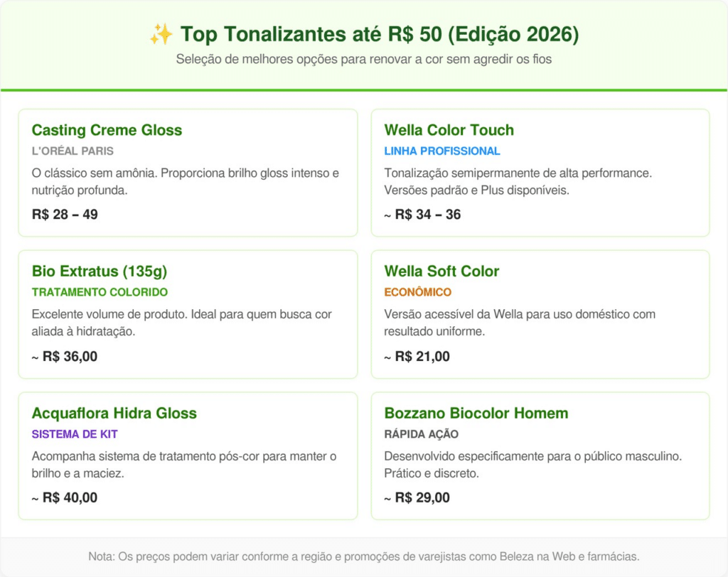The width and height of the screenshot is (728, 577).
Task: Click the R$ 29,00 price
Action: [x=422, y=497]
